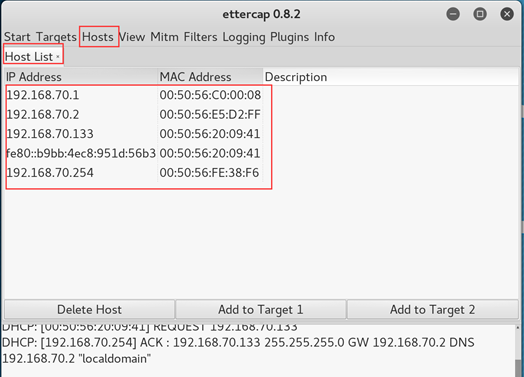Open the Logging menu
Viewport: 524px width, 377px height.
(244, 37)
